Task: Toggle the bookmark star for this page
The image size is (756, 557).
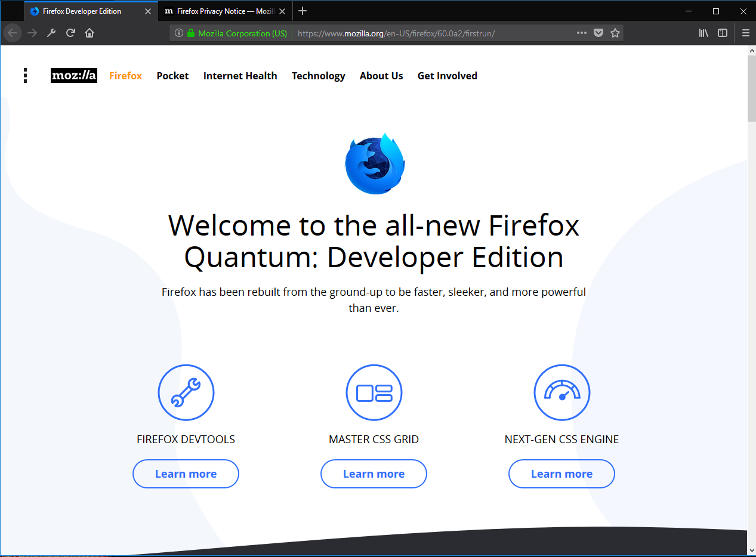Action: tap(615, 33)
